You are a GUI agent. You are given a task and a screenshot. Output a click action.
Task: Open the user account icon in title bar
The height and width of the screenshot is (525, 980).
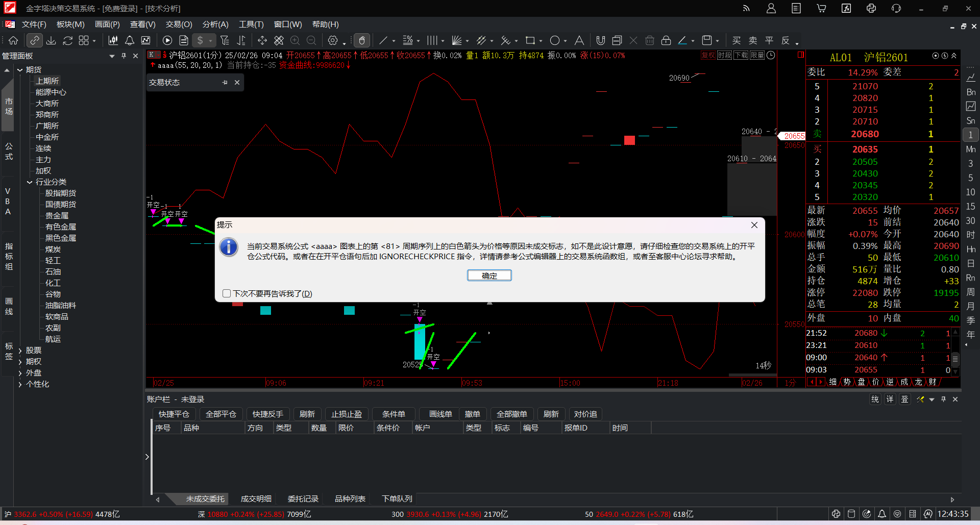coord(771,8)
